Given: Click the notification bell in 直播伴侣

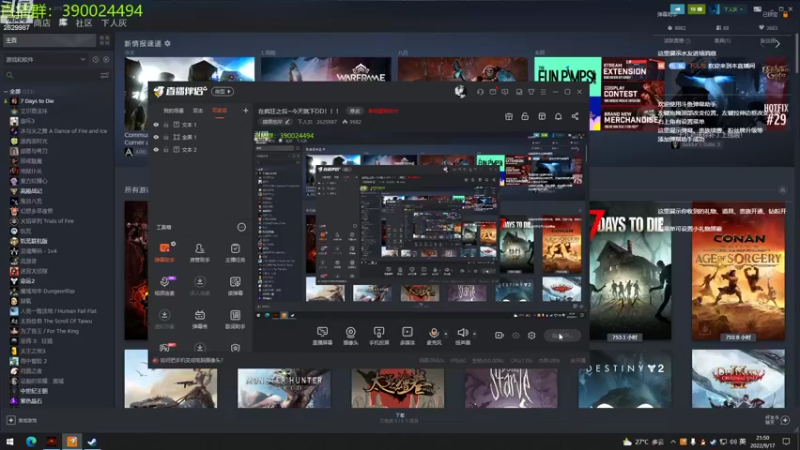Looking at the screenshot, I should pos(558,116).
